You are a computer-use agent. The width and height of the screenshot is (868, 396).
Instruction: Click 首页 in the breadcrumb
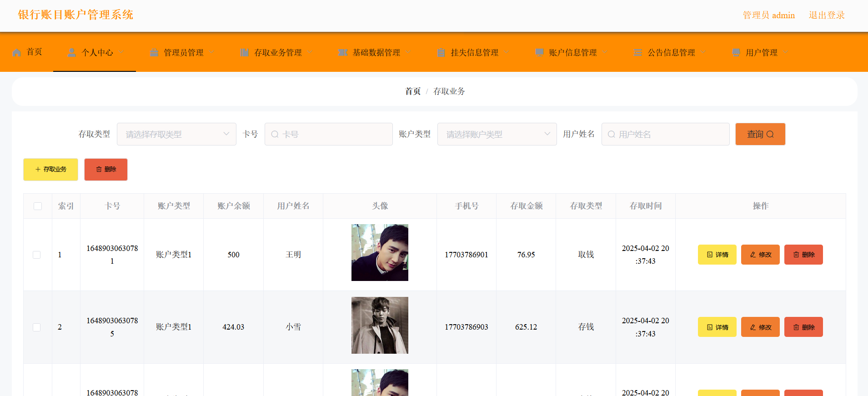coord(413,91)
